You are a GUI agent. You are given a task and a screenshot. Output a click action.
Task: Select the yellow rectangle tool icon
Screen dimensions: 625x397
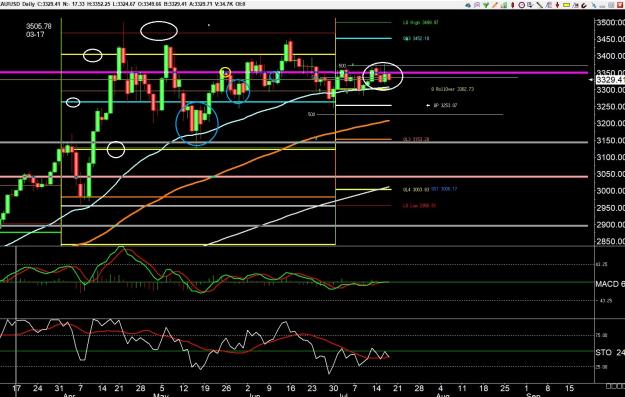(x=566, y=5)
